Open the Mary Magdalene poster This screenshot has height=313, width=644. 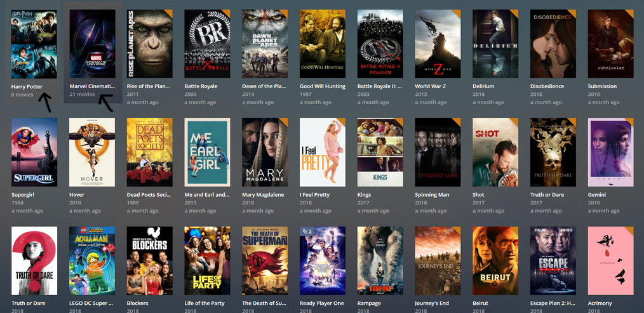click(265, 152)
